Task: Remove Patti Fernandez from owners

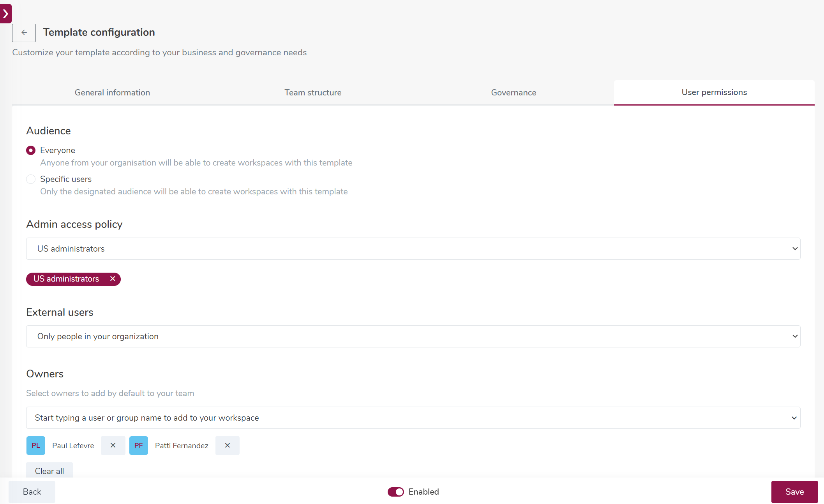Action: (228, 445)
